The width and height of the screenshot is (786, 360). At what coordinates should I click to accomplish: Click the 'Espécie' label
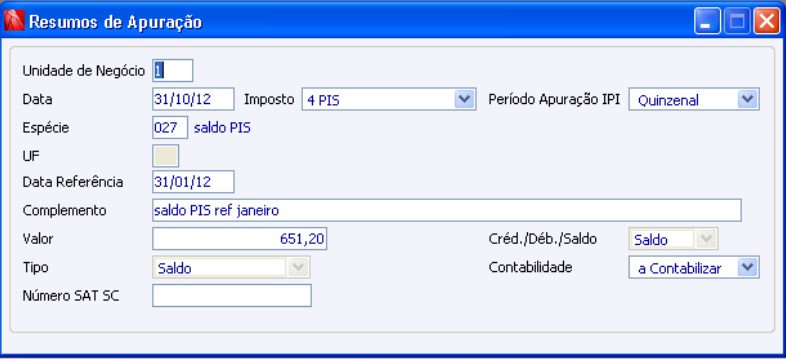tap(46, 128)
